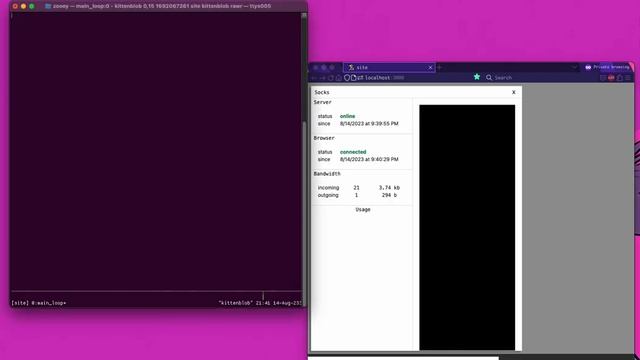Click the 'Browser' section heading
The width and height of the screenshot is (640, 360).
click(x=324, y=138)
